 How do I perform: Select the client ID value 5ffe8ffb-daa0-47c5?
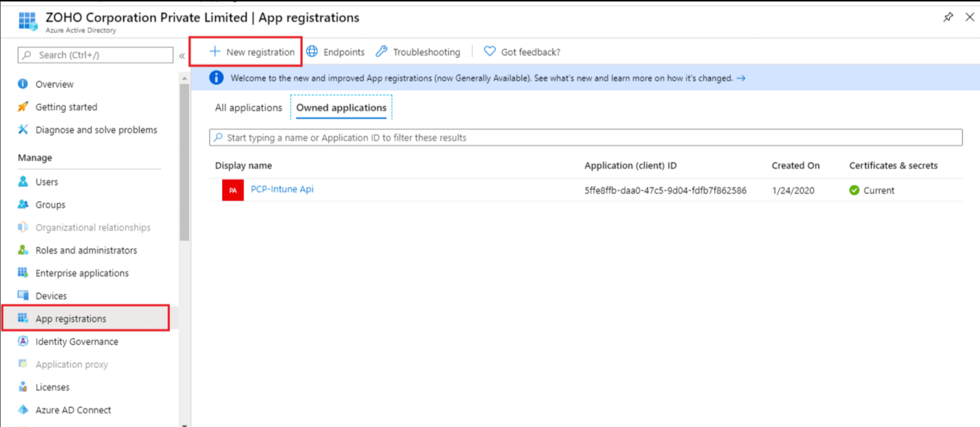(665, 190)
